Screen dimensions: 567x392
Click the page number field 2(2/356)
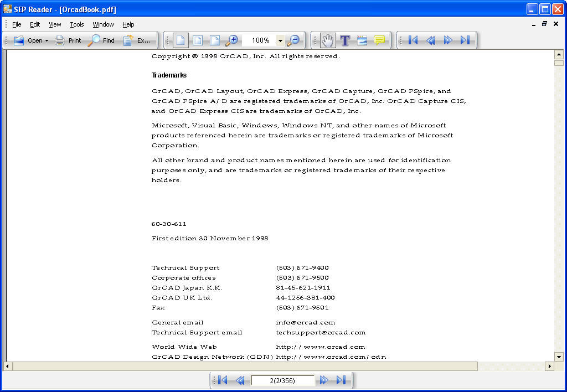pos(282,380)
